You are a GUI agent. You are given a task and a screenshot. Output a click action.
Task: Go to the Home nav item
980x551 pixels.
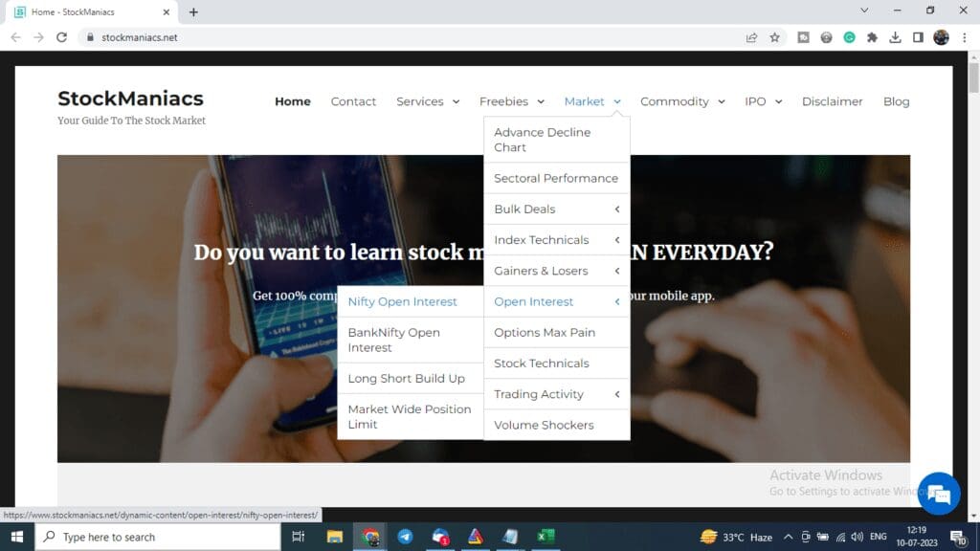(293, 101)
